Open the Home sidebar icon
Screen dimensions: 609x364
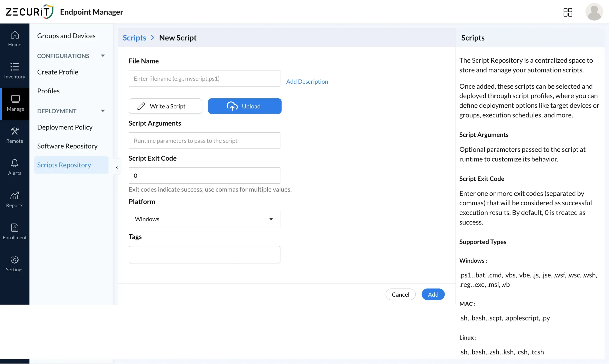pos(15,38)
